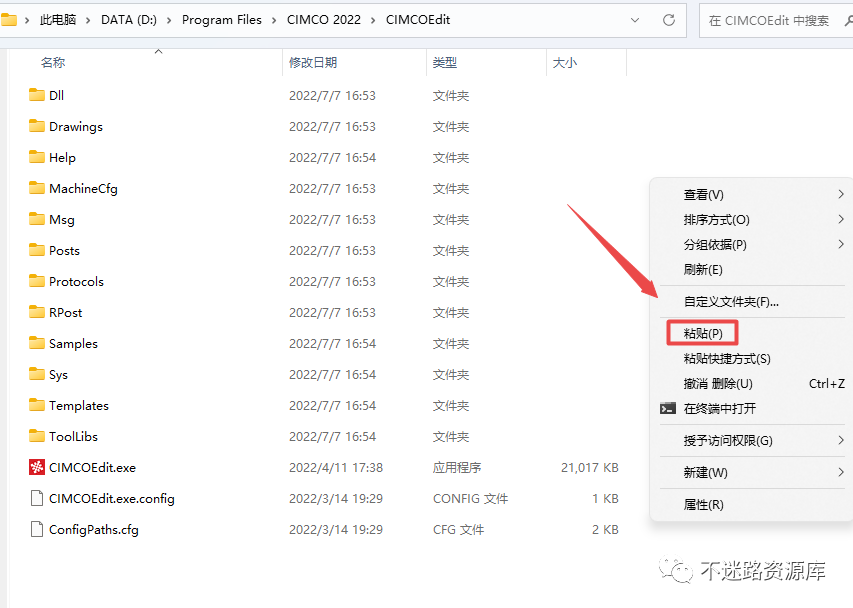Select the Posts folder icon
This screenshot has width=853, height=608.
point(37,250)
